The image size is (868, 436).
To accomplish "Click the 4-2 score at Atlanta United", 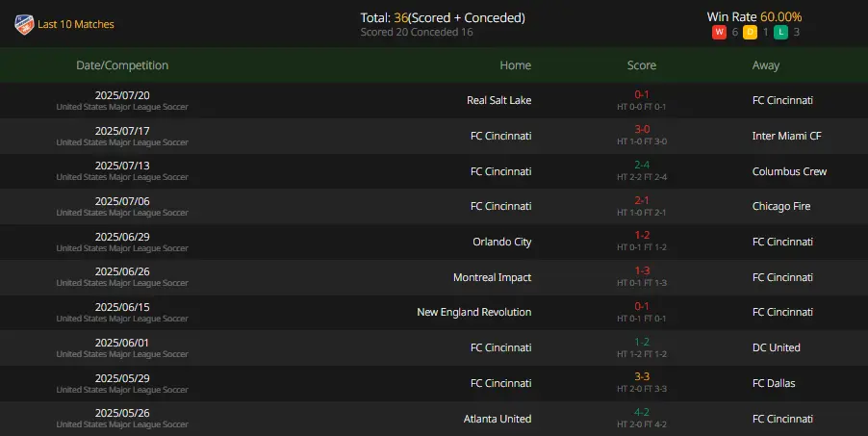I will pos(642,412).
